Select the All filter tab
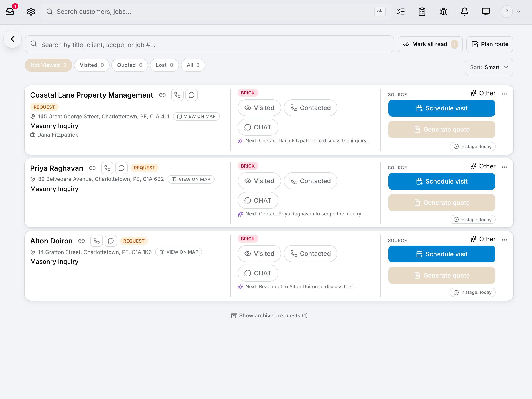This screenshot has height=399, width=532. coord(193,65)
